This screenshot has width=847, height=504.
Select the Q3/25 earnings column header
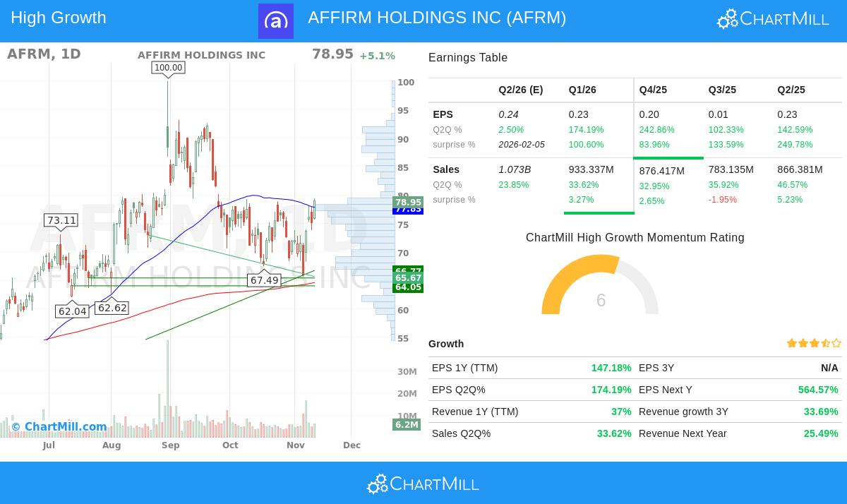722,90
